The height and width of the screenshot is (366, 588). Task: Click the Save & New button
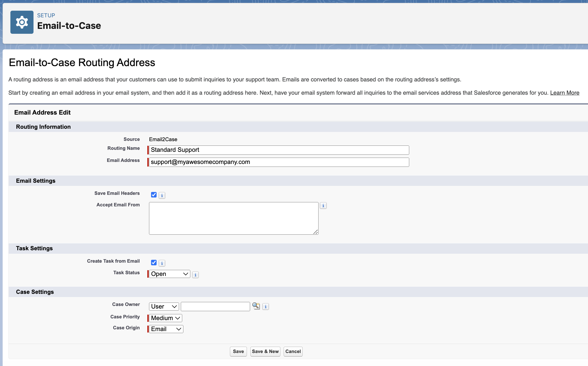pyautogui.click(x=265, y=352)
